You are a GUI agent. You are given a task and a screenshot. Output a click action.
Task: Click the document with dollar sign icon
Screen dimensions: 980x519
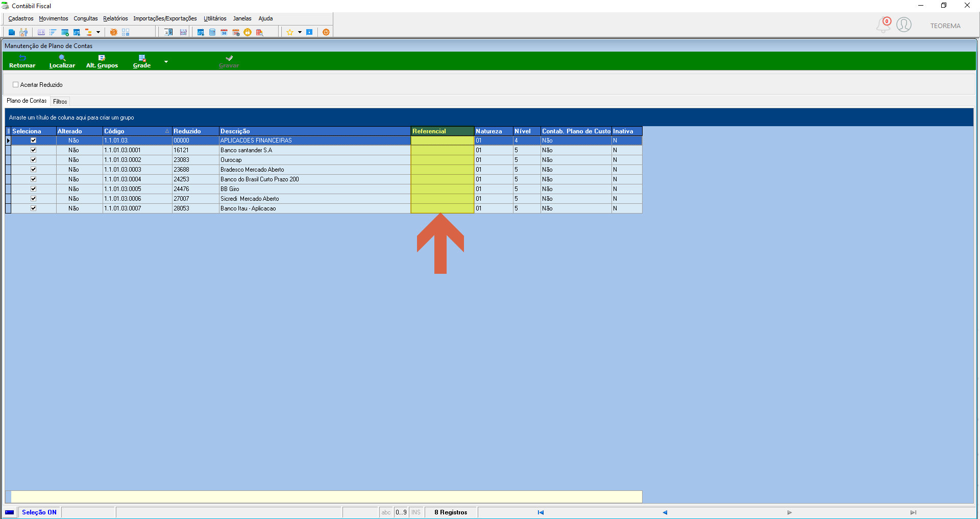click(x=168, y=32)
